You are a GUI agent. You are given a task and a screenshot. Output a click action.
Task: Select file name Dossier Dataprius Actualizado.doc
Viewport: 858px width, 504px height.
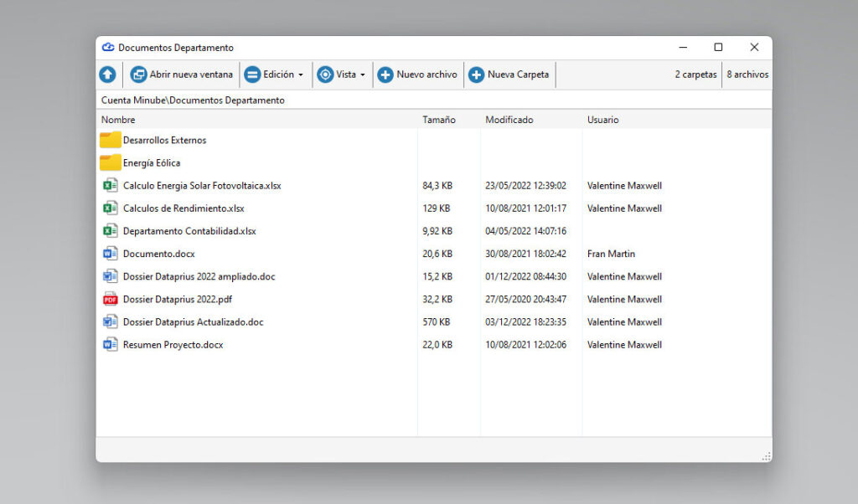pos(194,322)
